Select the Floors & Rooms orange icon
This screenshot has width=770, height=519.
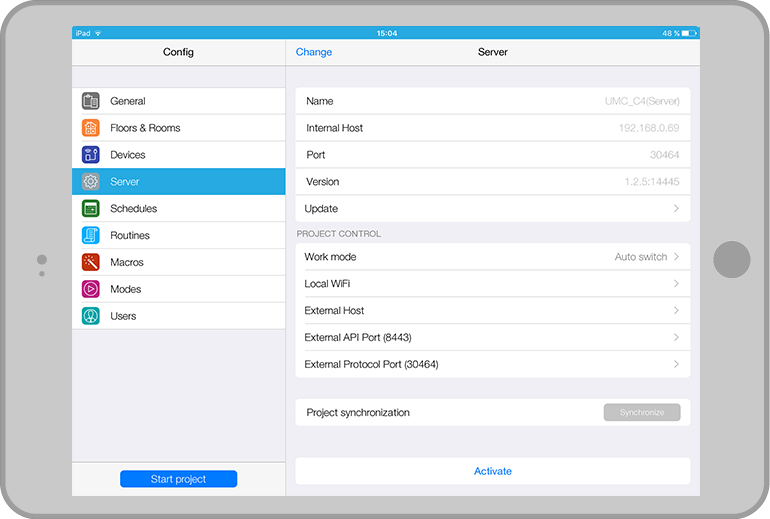coord(91,128)
